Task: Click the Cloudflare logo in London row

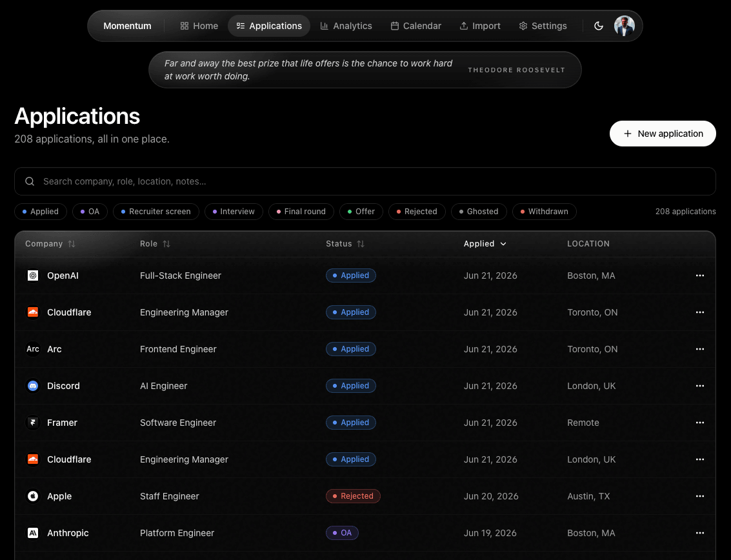Action: 33,459
